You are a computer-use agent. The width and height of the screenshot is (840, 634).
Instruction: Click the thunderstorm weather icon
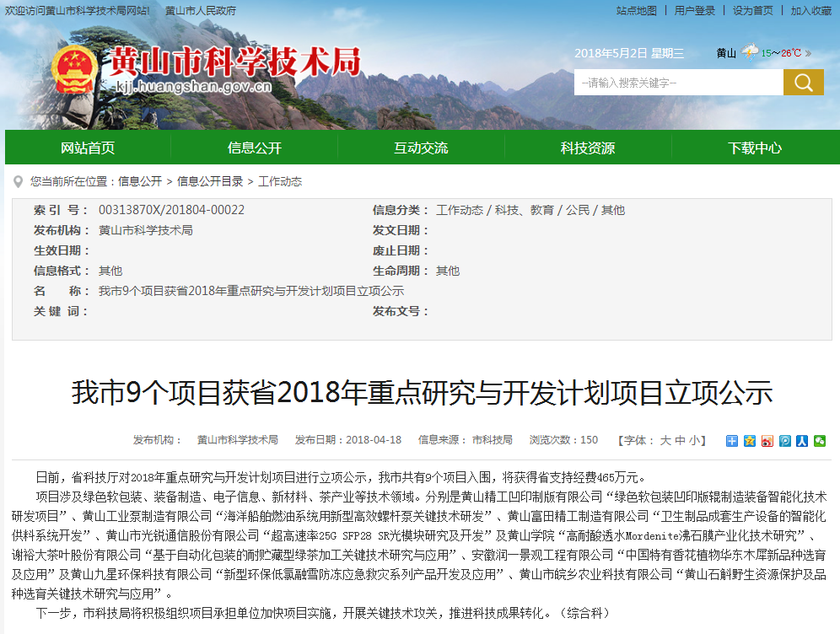pyautogui.click(x=749, y=52)
